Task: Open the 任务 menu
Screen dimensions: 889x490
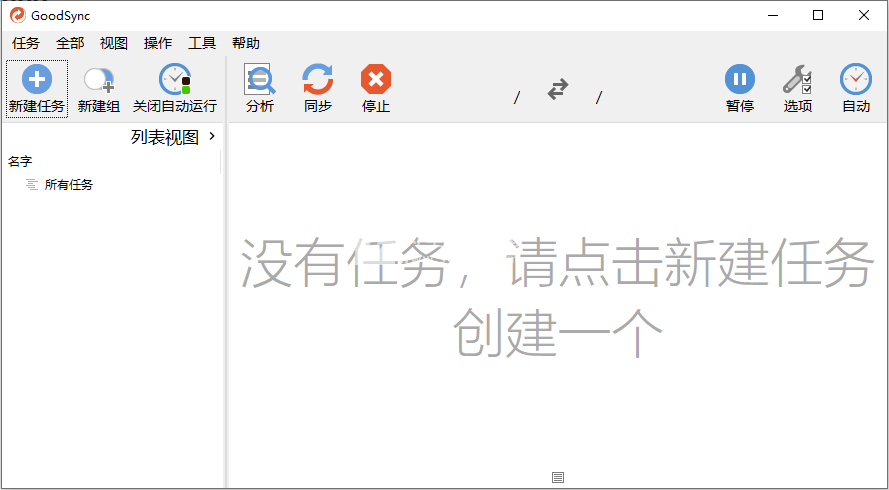Action: (x=26, y=43)
